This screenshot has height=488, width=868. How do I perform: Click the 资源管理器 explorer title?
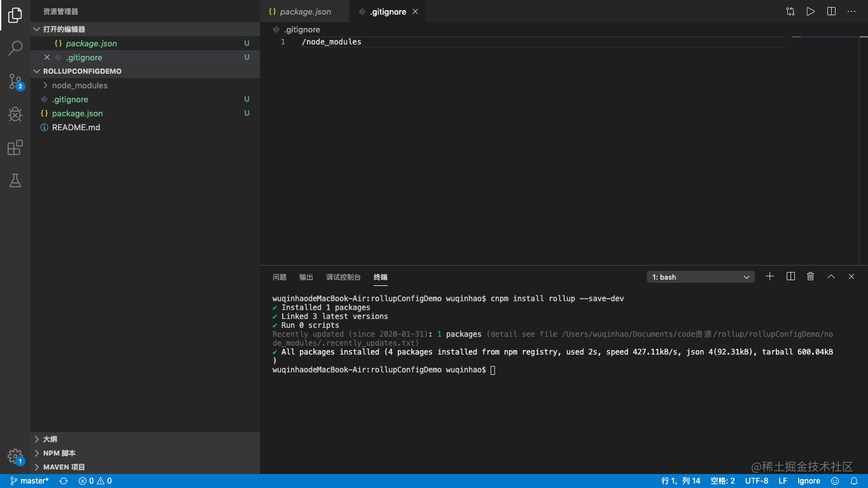click(x=60, y=11)
